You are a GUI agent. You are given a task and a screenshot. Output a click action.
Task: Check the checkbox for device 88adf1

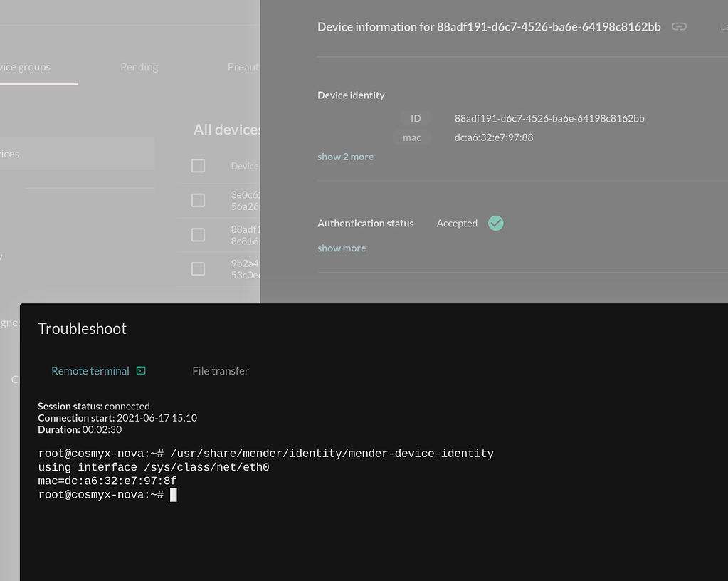coord(198,234)
